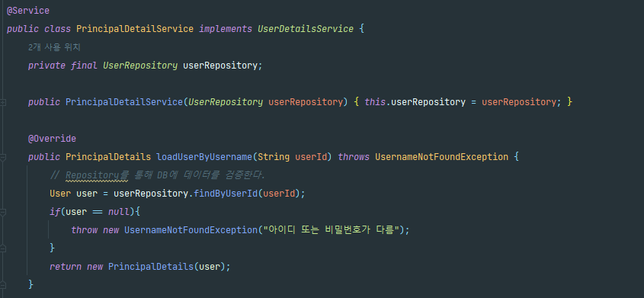Screen dimensions: 644x298
Task: Click 'user' in the null comparison
Action: (76, 212)
